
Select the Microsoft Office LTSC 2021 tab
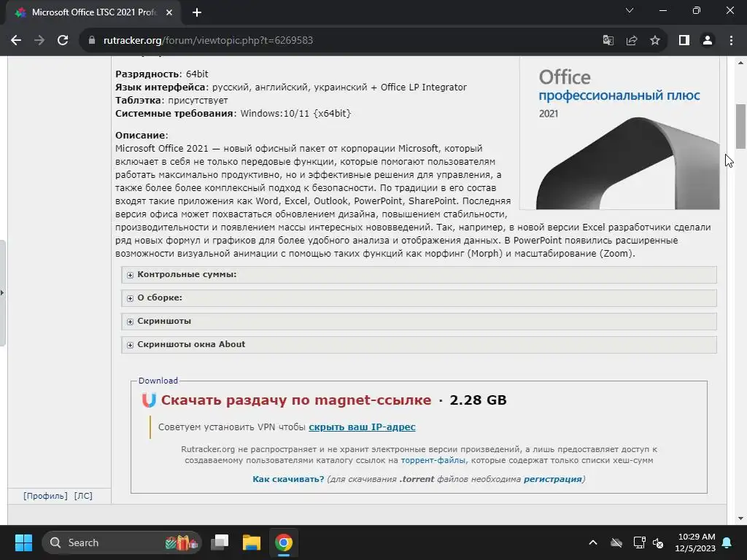pyautogui.click(x=93, y=13)
